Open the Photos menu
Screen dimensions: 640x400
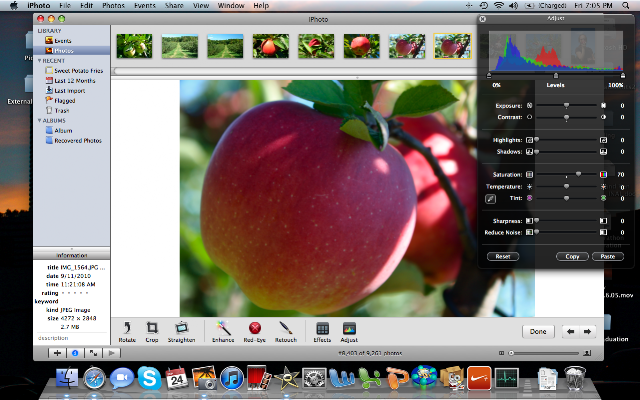pos(113,6)
